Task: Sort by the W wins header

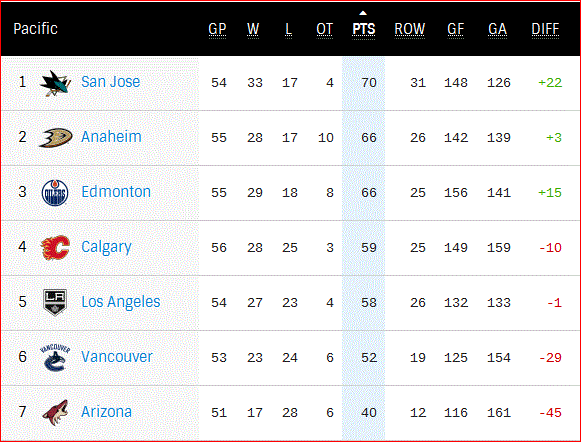Action: click(x=253, y=29)
